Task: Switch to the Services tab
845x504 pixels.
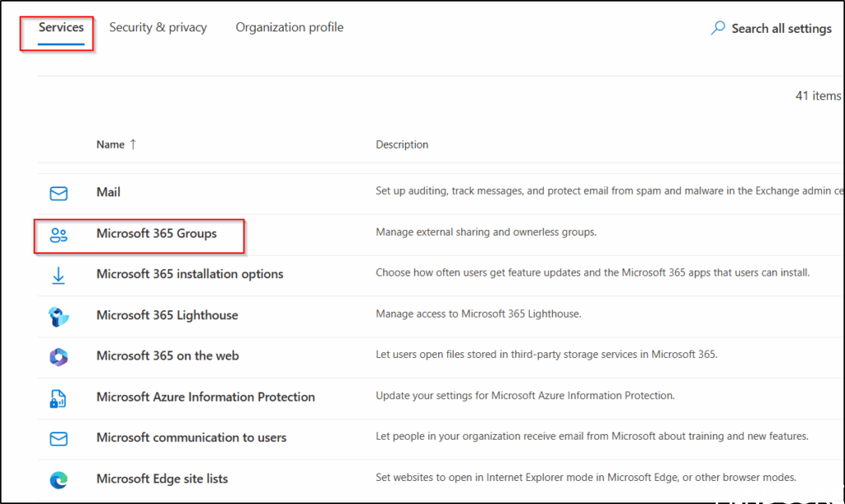Action: [x=61, y=27]
